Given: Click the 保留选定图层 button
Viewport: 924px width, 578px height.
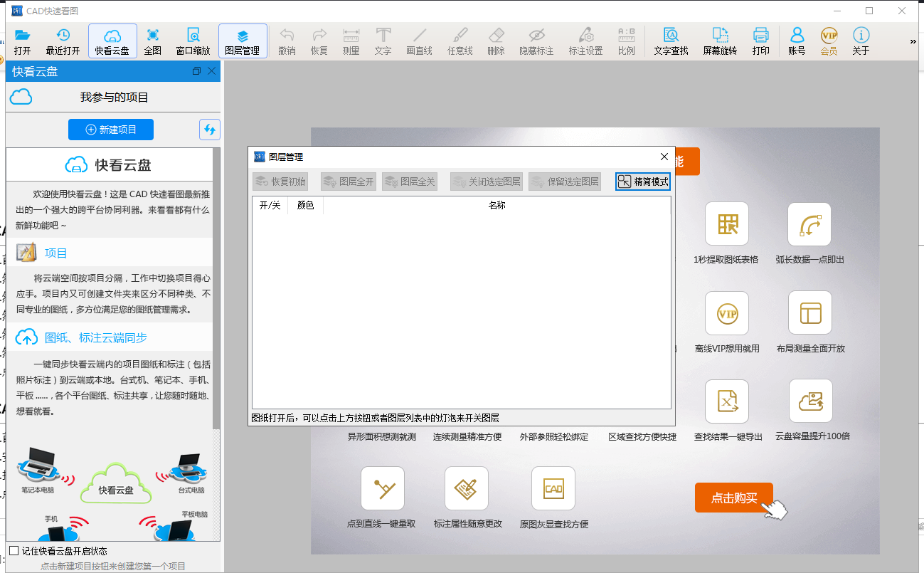Looking at the screenshot, I should pyautogui.click(x=565, y=182).
